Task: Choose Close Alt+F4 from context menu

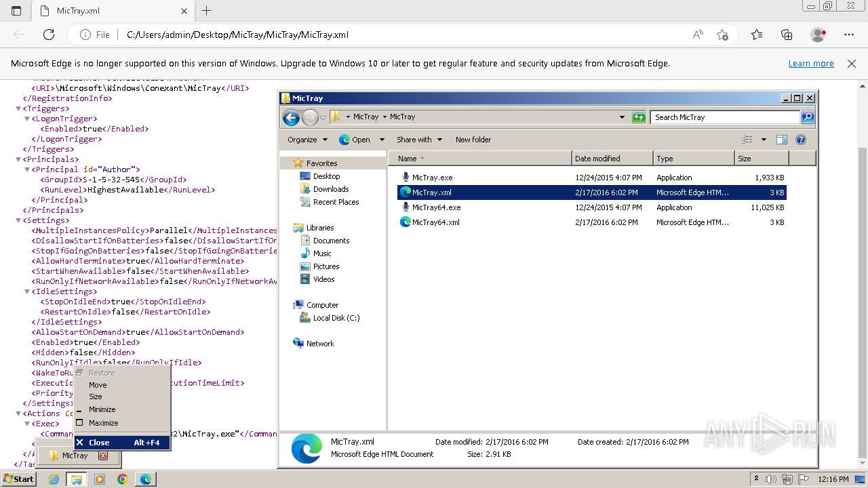Action: (x=122, y=443)
